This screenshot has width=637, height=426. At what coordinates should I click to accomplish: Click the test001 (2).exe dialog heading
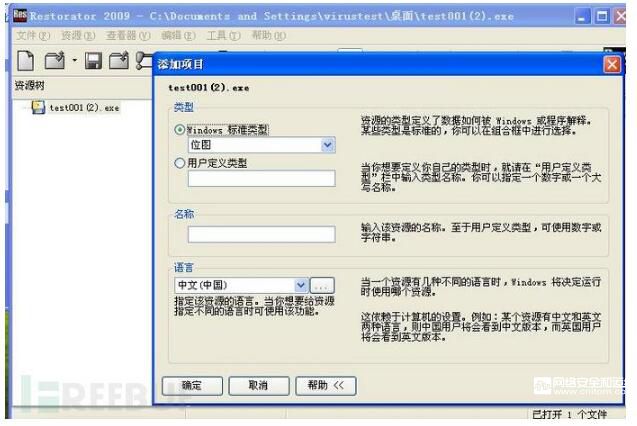pos(208,88)
